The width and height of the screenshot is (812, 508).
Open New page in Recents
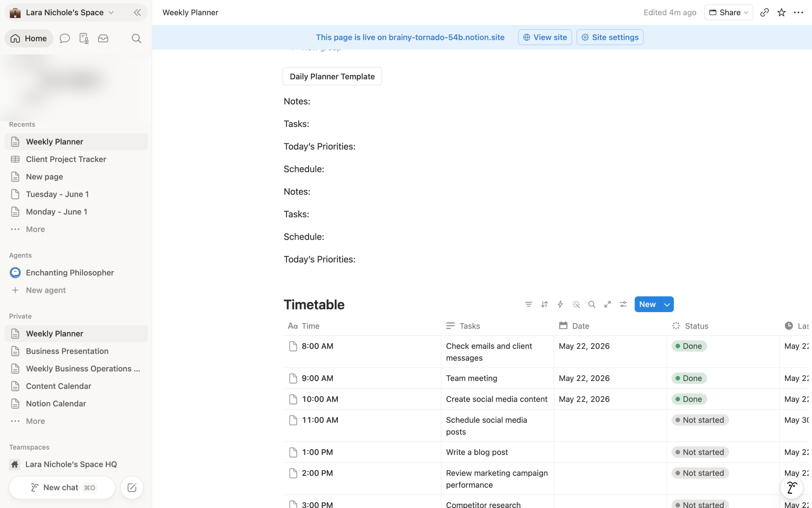tap(76, 177)
